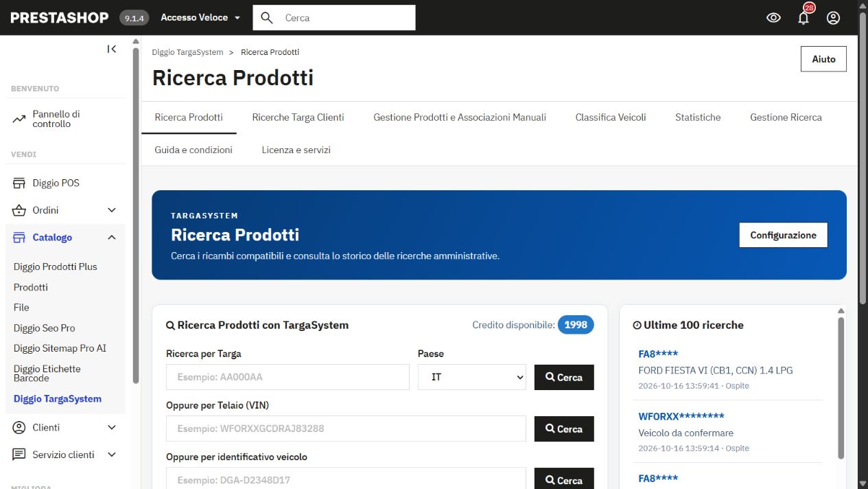Click Cerca button for identificativo veicolo
The image size is (868, 489).
coord(564,479)
